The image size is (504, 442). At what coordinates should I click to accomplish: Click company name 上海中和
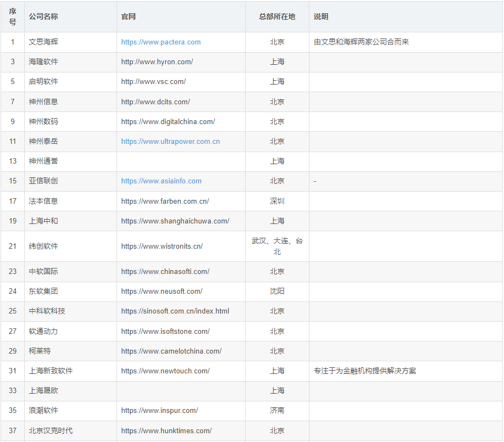click(x=43, y=221)
